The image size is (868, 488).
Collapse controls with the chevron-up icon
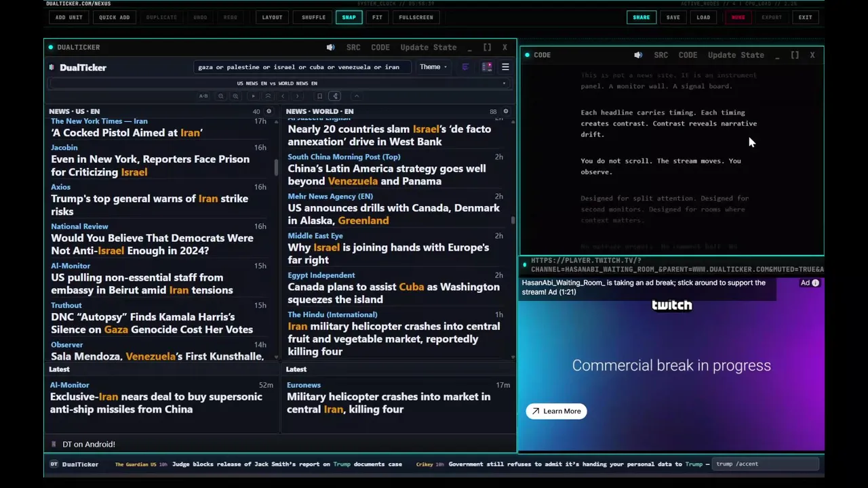pyautogui.click(x=357, y=96)
